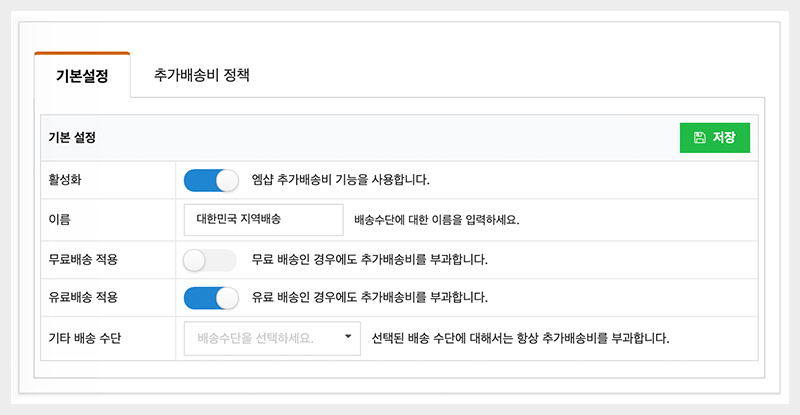Image resolution: width=800 pixels, height=415 pixels.
Task: Click the 무료배송 적용 row label
Action: 83,260
